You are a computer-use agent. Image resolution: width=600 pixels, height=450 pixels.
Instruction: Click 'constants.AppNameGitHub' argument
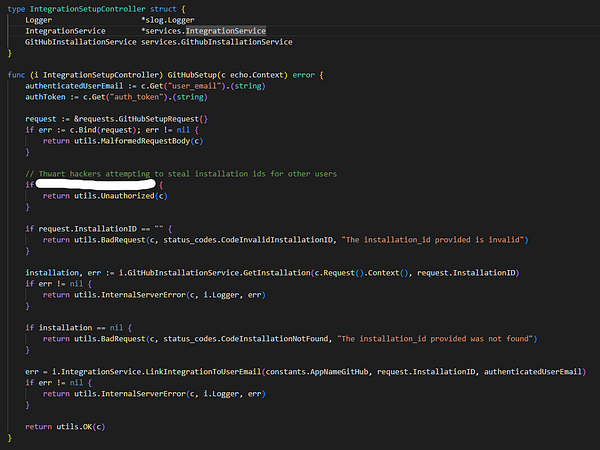coord(317,372)
